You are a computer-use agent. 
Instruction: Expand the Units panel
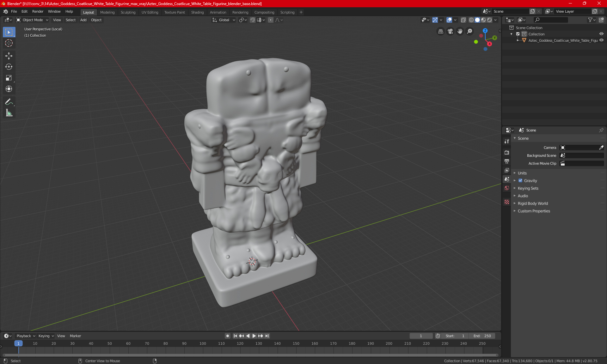[x=522, y=173]
